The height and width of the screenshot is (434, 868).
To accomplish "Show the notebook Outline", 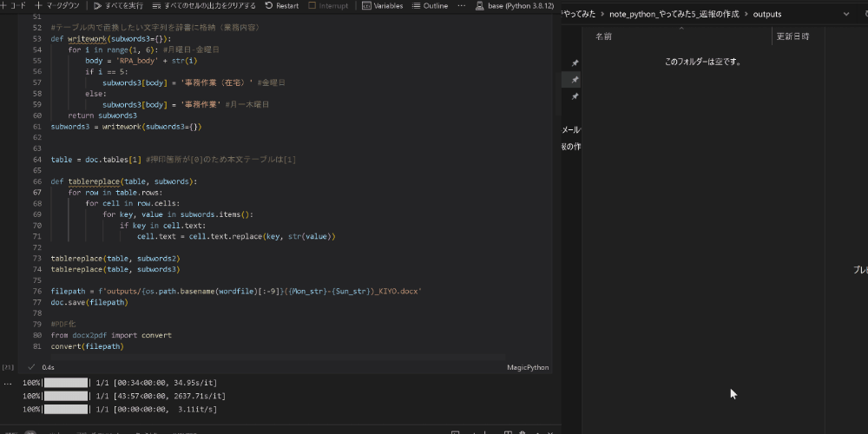I will (431, 5).
